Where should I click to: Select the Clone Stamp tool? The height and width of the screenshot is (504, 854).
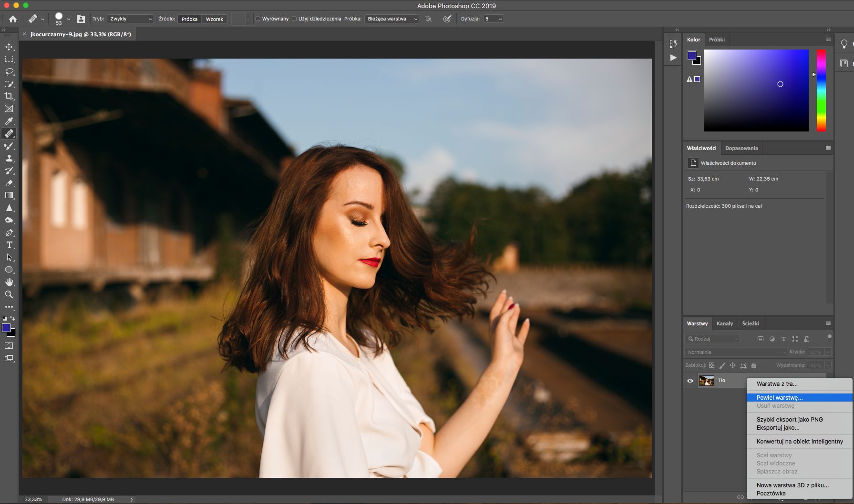[9, 158]
